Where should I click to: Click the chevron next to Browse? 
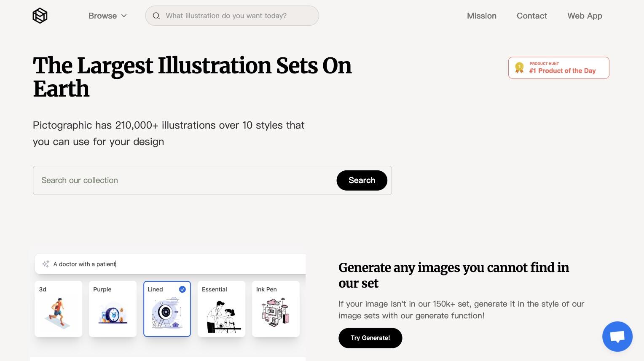click(x=124, y=16)
